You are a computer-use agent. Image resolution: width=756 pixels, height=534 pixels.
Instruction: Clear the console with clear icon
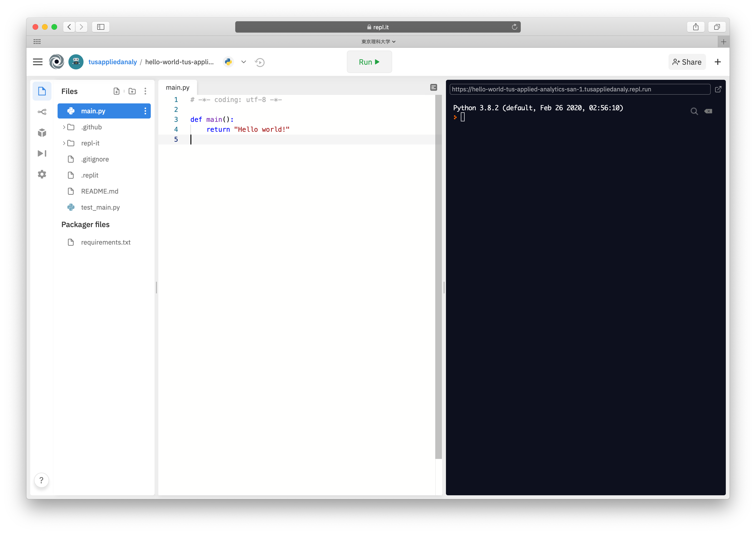(x=708, y=111)
